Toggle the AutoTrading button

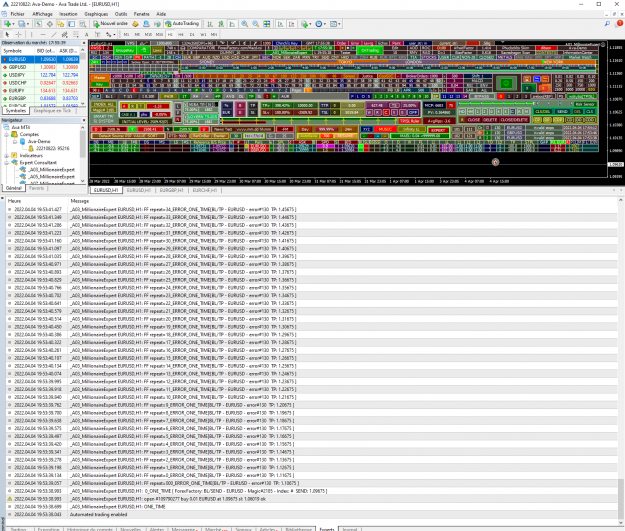pyautogui.click(x=182, y=24)
